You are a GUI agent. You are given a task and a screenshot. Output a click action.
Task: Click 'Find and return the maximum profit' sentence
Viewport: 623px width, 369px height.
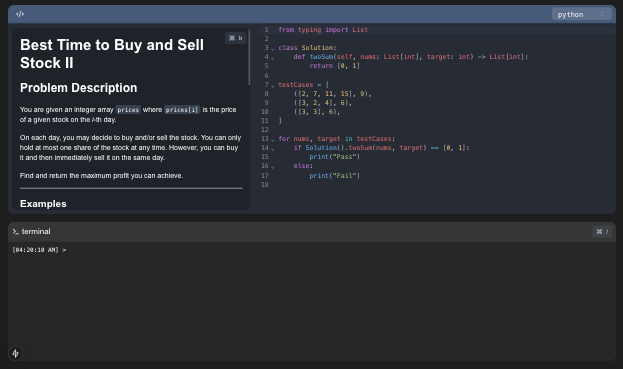(101, 176)
